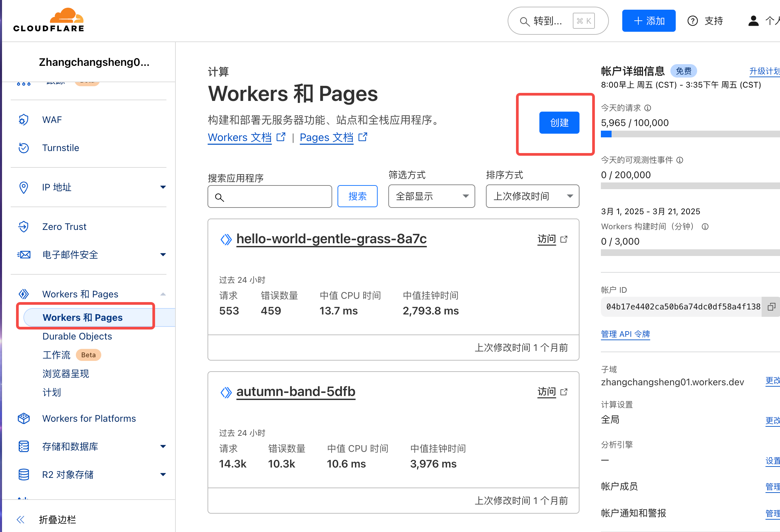This screenshot has height=532, width=780.
Task: Click the collapse sidebar double-chevron icon
Action: point(21,520)
